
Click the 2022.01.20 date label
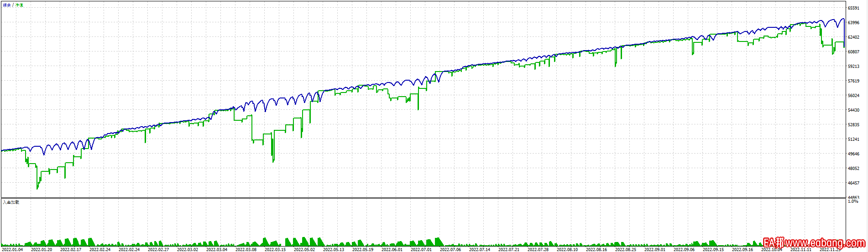coord(42,249)
